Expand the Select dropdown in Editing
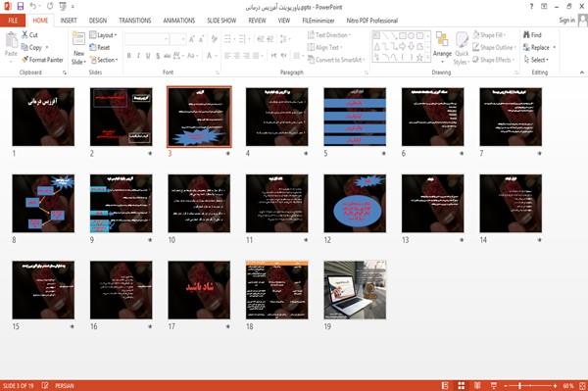 click(537, 60)
